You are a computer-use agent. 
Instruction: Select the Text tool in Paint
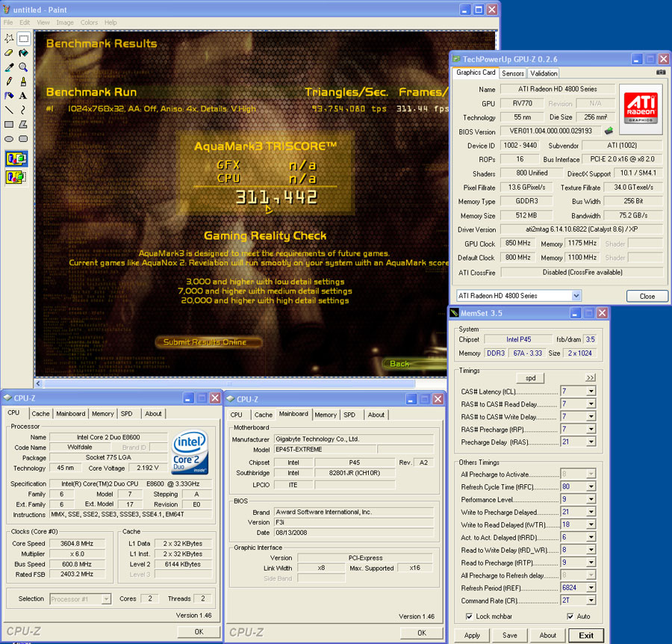pos(24,96)
